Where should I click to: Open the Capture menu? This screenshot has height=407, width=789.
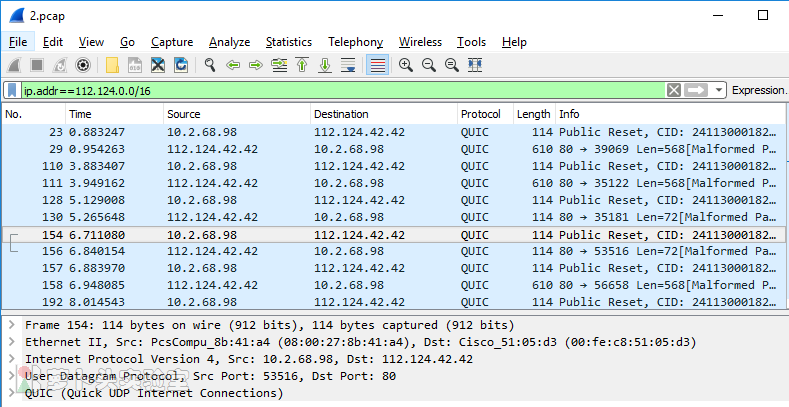click(172, 42)
